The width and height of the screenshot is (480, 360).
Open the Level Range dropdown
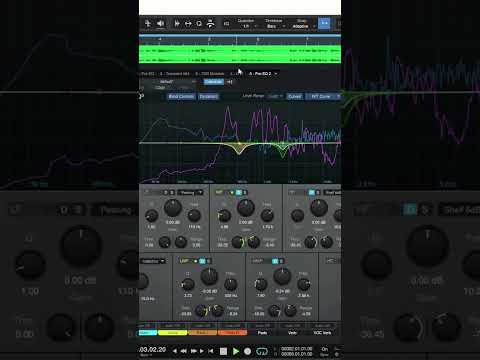click(276, 96)
